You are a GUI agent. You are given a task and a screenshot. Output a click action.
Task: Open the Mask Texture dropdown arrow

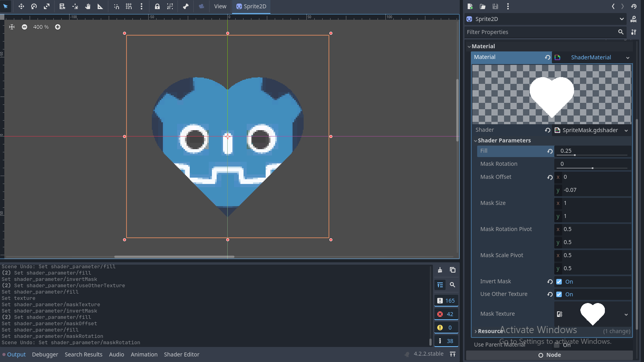click(626, 315)
